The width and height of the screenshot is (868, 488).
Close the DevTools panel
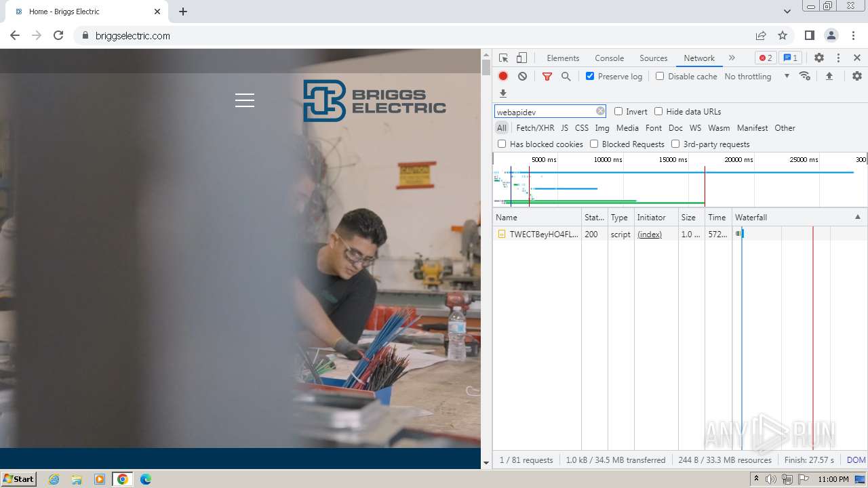pos(857,58)
